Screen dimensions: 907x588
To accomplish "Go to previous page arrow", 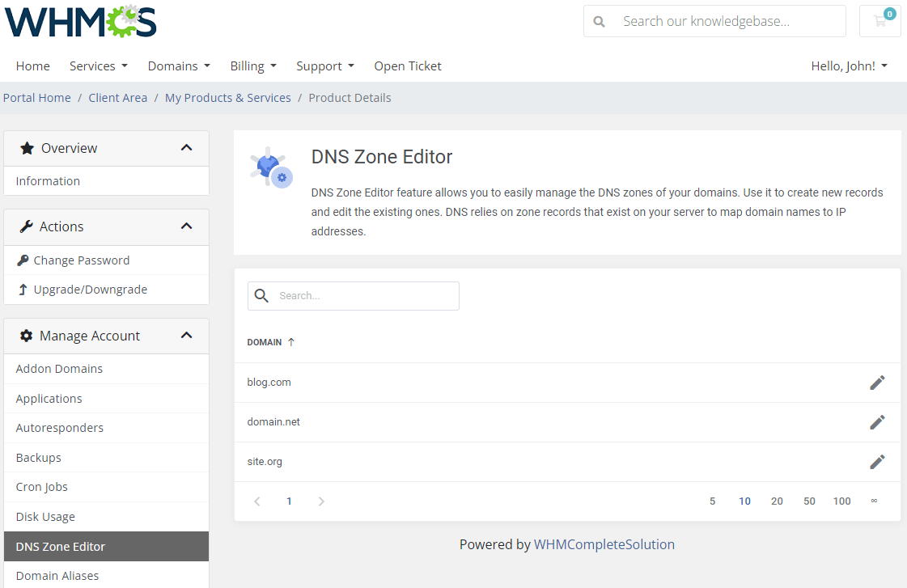I will coord(257,501).
